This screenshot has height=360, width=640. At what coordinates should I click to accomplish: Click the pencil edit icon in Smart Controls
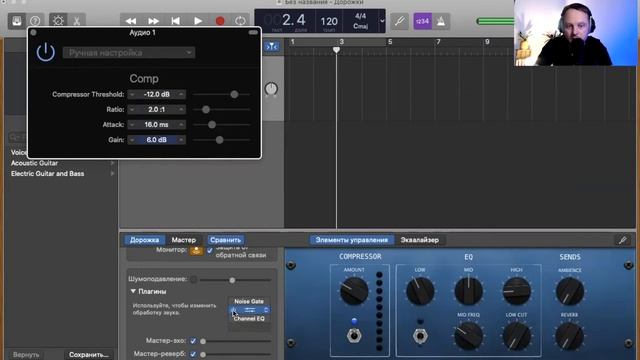coord(622,240)
